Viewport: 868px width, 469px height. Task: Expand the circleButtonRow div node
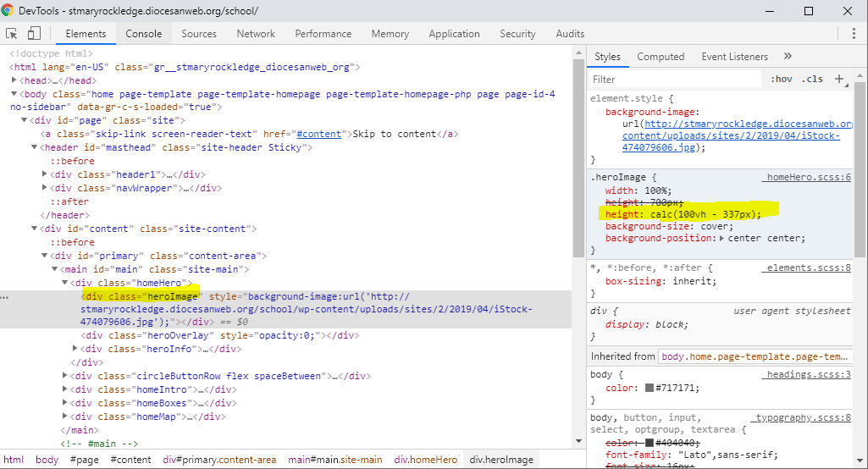pyautogui.click(x=65, y=376)
